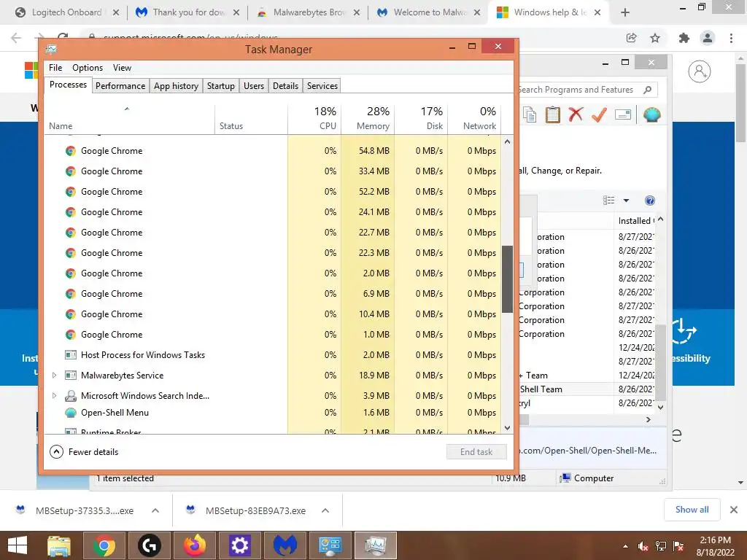Open the View menu in Task Manager
The height and width of the screenshot is (560, 747).
point(122,68)
